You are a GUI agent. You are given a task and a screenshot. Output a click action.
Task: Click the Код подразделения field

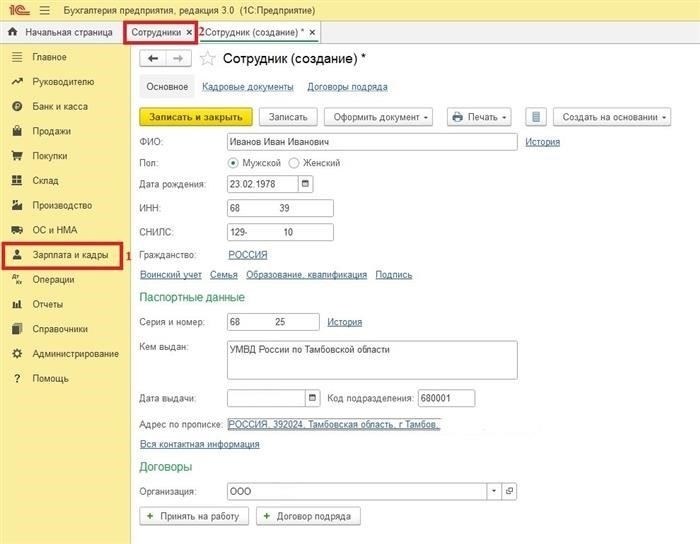click(446, 398)
